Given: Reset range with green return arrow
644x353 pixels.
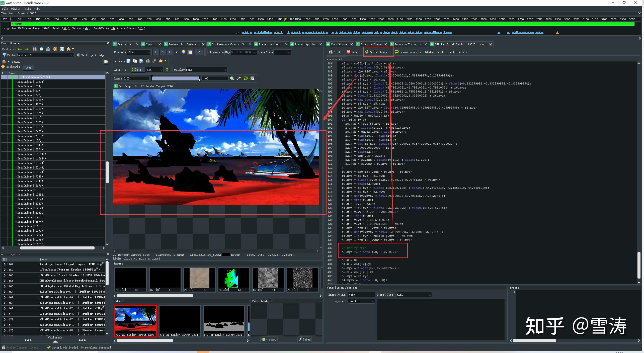Looking at the screenshot, I should 246,78.
